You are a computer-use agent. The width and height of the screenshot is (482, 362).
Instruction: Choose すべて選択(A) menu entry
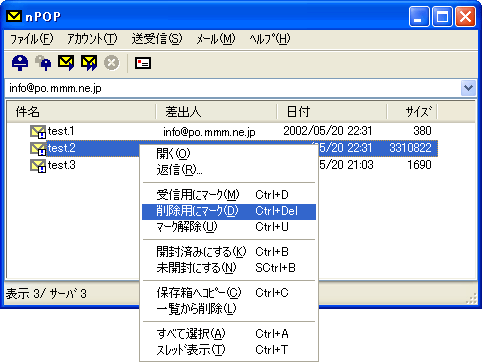coord(229,334)
